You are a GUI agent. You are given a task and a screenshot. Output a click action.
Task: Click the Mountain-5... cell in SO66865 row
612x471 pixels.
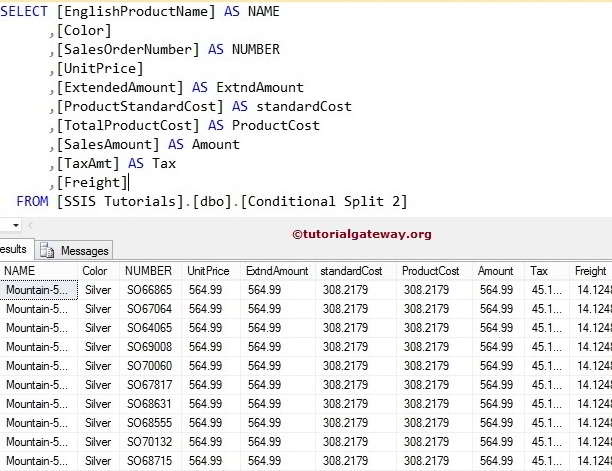39,290
